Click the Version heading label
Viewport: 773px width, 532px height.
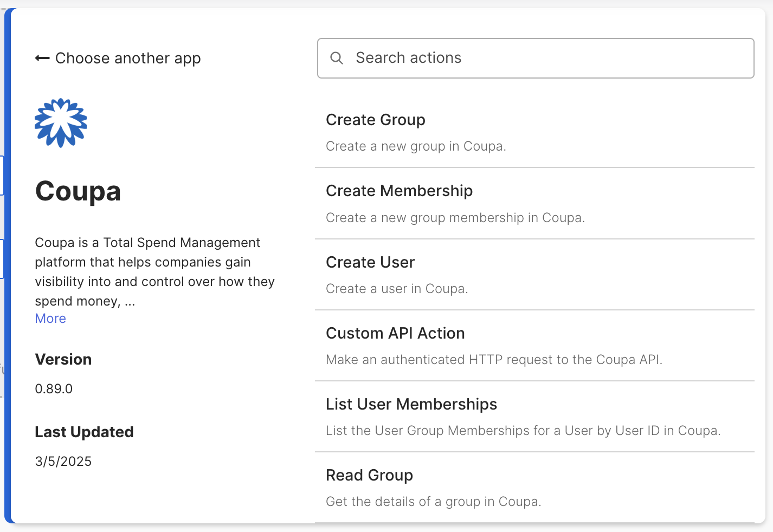point(63,360)
